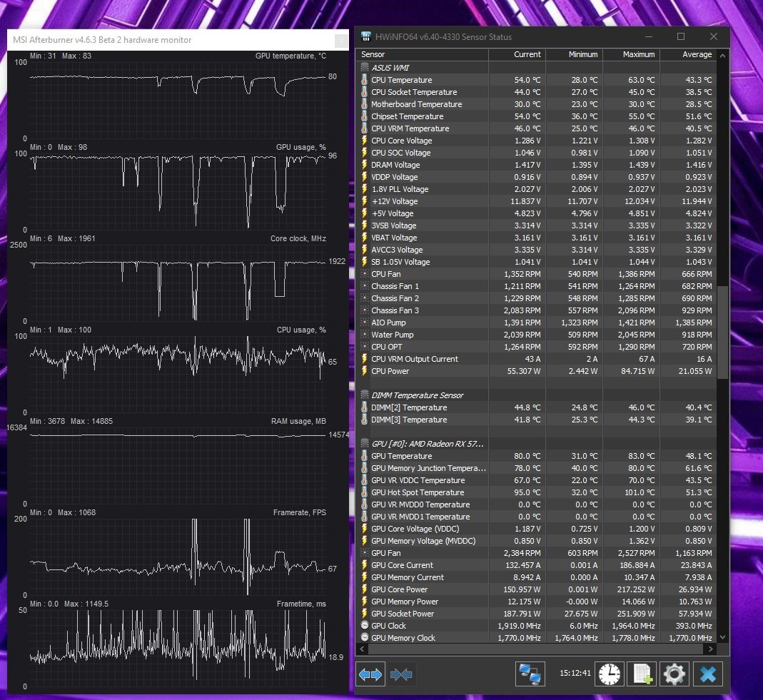Screen dimensions: 763x700
Task: Click the vertical scrollbar up arrow in HWiNFO
Action: pos(722,56)
